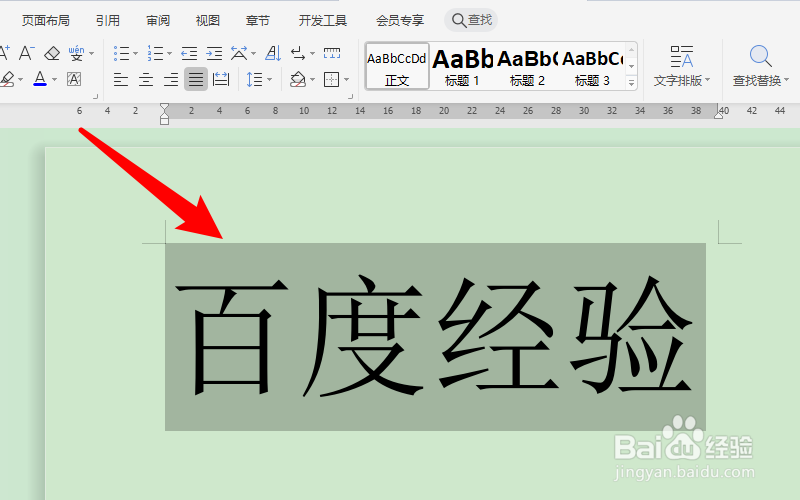Align text right

[x=171, y=80]
